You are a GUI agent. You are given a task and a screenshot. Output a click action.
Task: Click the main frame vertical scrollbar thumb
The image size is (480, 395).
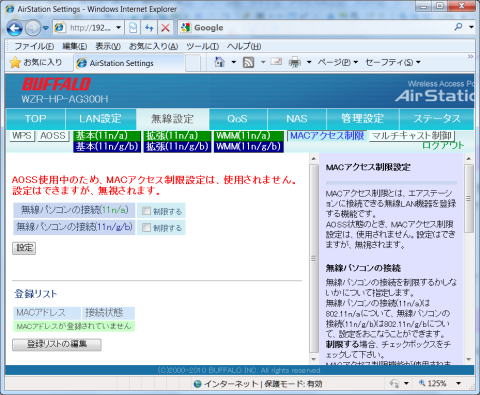pos(313,258)
